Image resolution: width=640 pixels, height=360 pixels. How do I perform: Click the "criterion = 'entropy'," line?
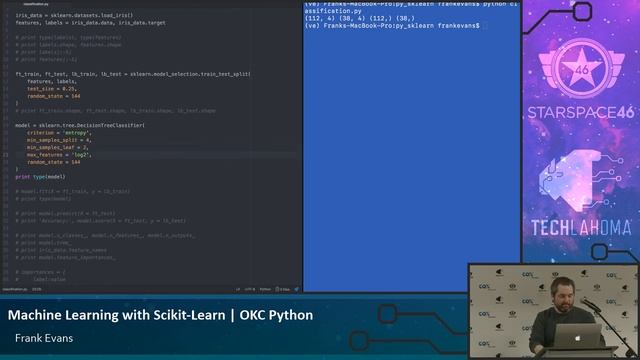click(x=60, y=133)
